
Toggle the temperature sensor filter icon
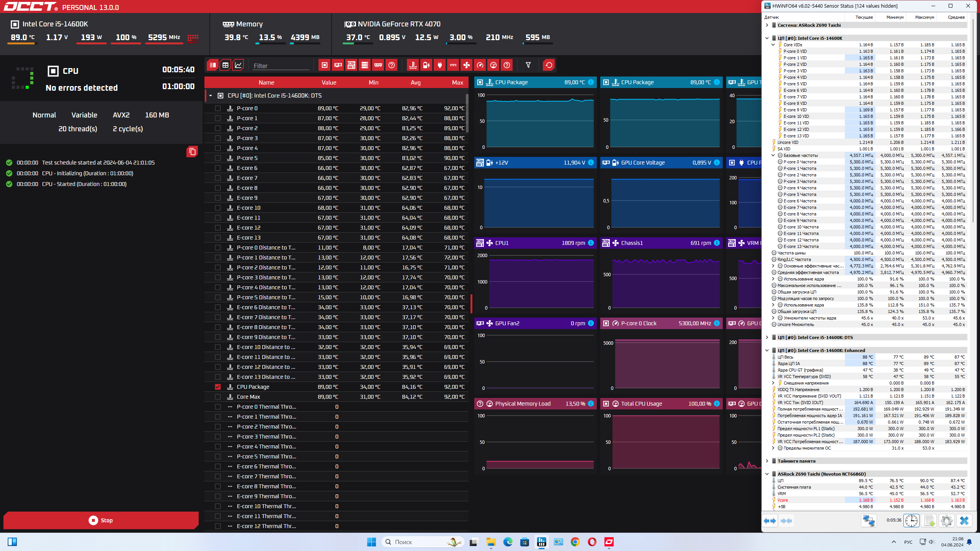coord(413,65)
